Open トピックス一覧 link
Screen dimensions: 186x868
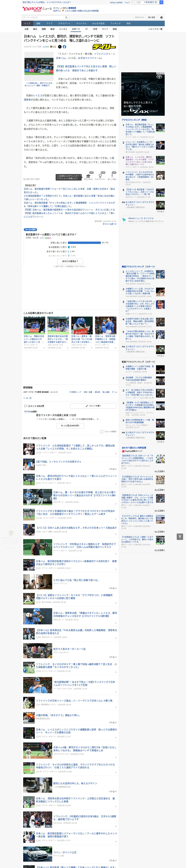point(155,29)
